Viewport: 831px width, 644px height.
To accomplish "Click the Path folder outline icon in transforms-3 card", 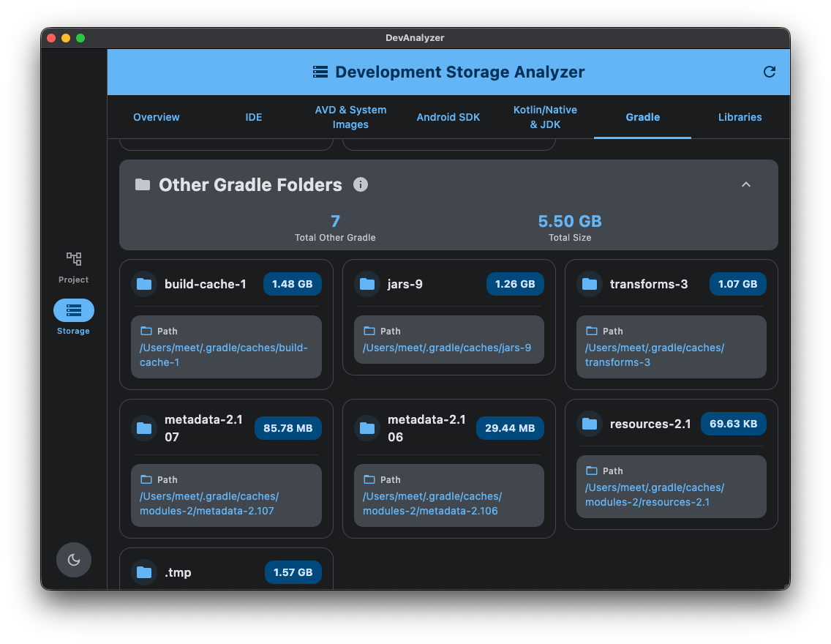I will [x=592, y=332].
